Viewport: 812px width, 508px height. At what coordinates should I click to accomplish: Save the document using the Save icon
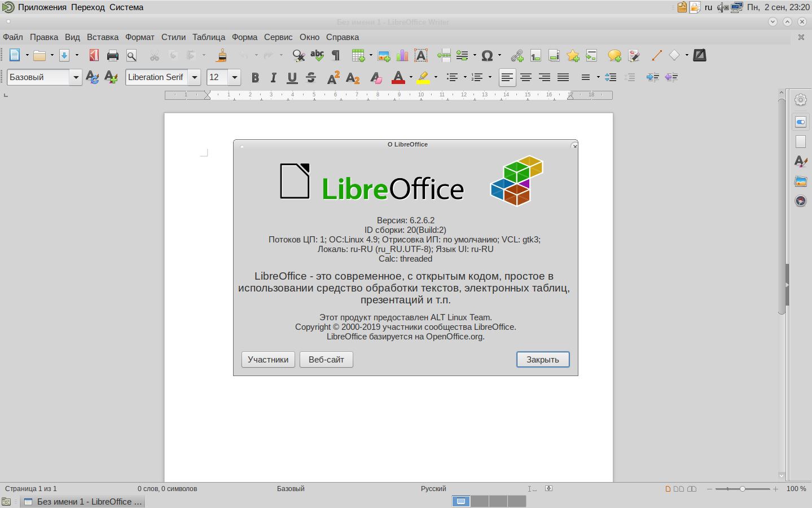tap(64, 55)
